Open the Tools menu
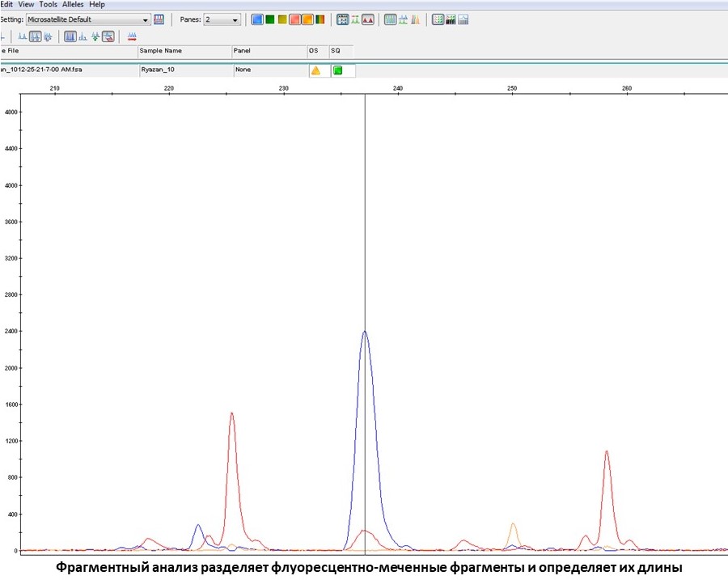The height and width of the screenshot is (580, 728). click(48, 5)
